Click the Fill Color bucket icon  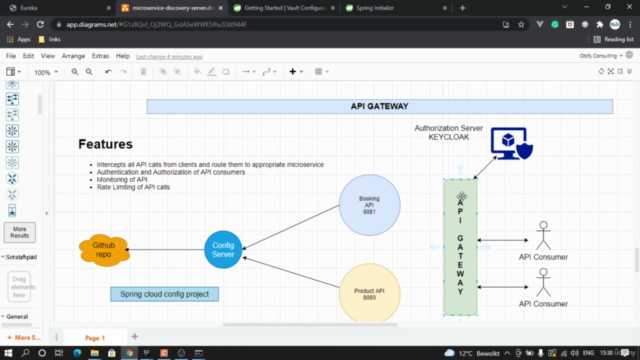click(x=197, y=72)
